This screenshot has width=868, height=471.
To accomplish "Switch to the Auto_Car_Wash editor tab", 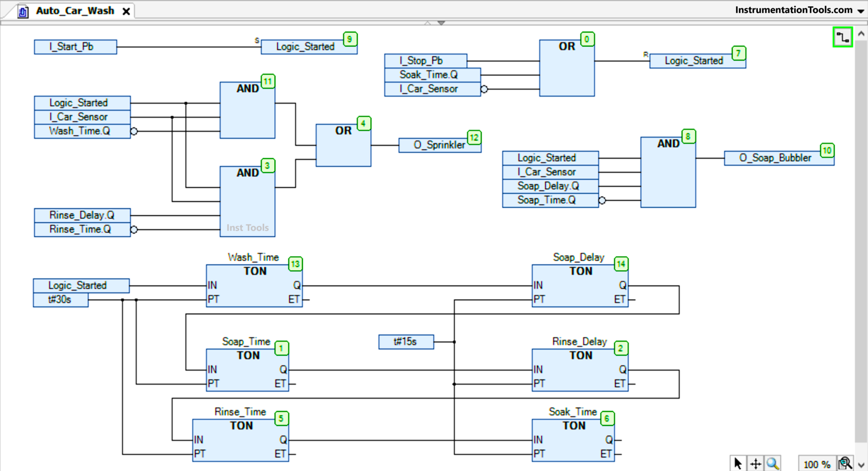I will 75,11.
